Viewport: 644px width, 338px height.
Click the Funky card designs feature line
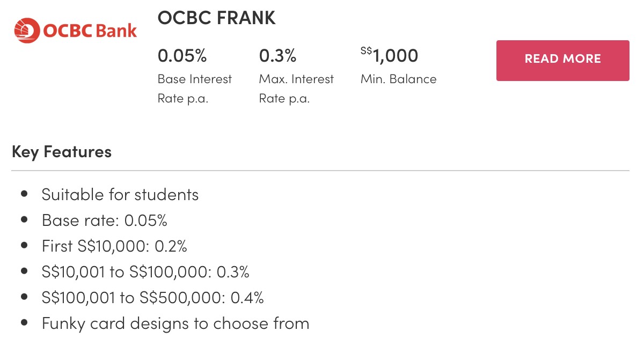175,324
